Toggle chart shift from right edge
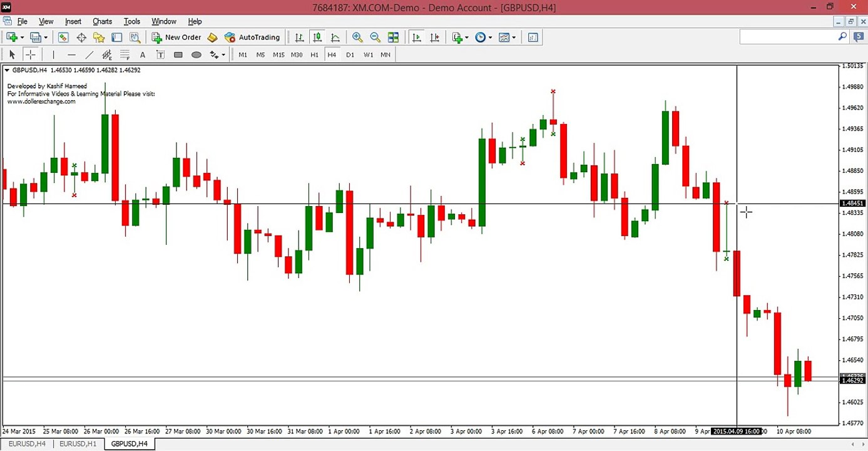The height and width of the screenshot is (451, 868). pyautogui.click(x=435, y=38)
